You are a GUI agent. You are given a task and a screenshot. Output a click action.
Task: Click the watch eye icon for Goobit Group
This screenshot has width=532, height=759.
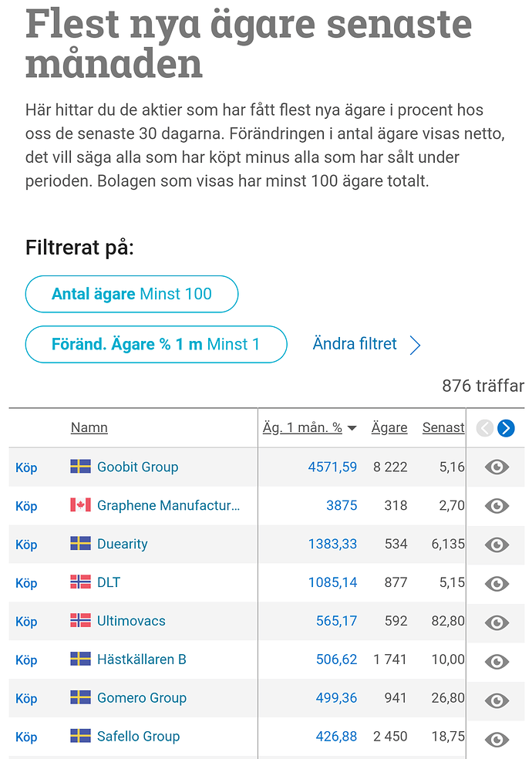coord(497,467)
